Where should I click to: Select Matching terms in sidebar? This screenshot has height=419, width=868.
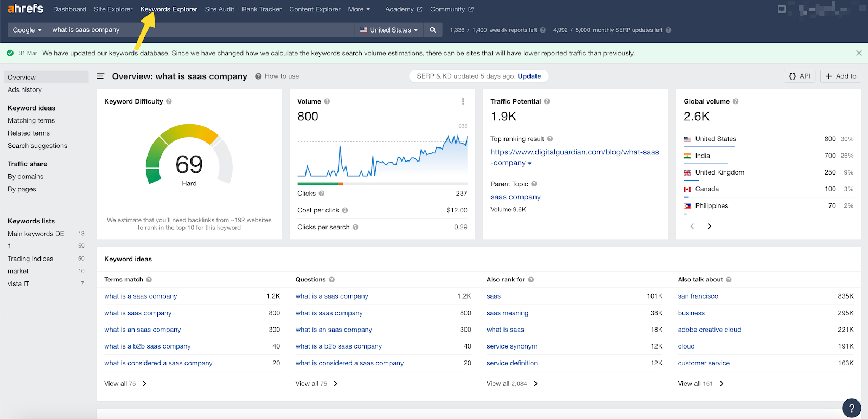pos(31,120)
